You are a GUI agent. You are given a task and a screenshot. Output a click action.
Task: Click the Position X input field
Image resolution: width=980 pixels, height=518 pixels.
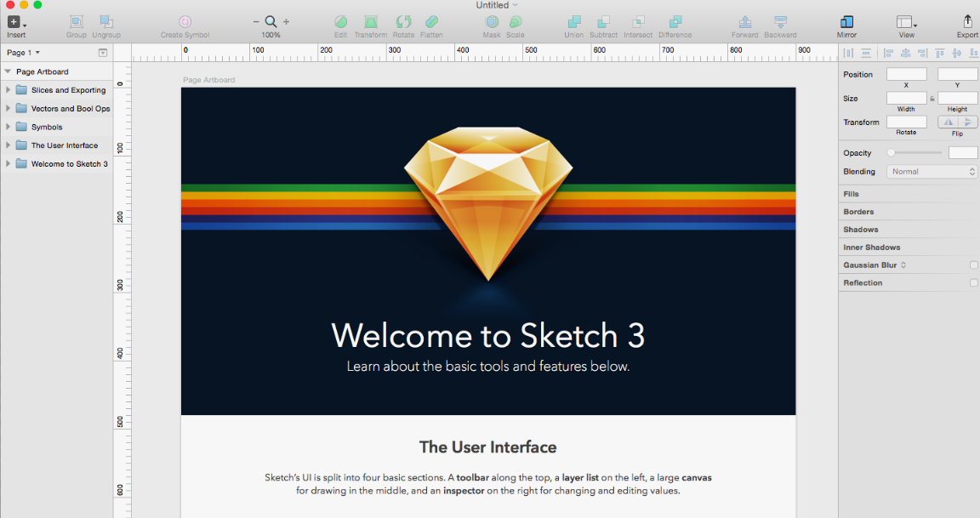pos(906,75)
